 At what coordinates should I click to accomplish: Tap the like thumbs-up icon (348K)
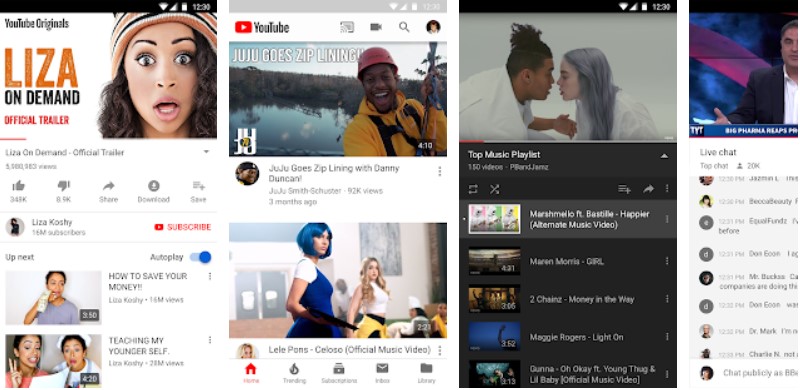(18, 186)
